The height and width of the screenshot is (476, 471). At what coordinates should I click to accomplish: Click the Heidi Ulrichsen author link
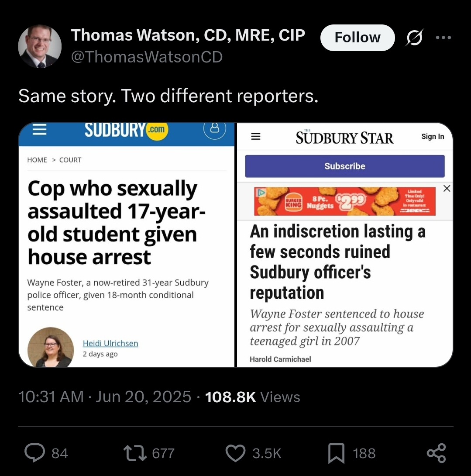pos(110,343)
